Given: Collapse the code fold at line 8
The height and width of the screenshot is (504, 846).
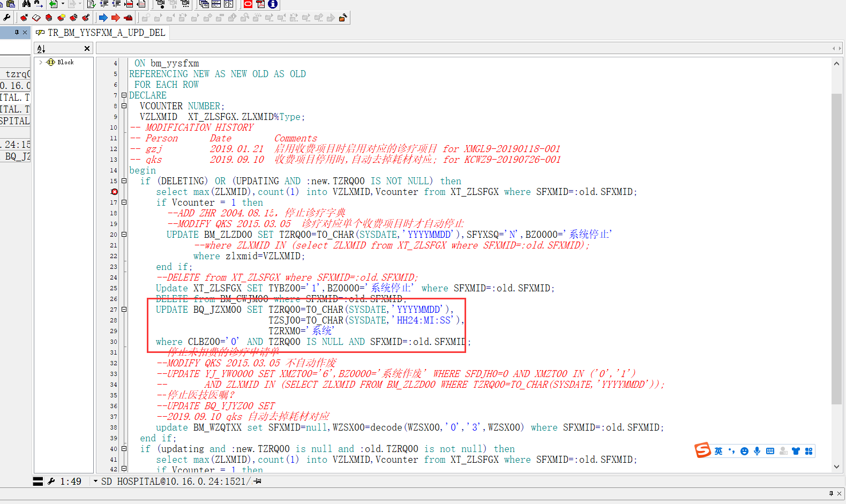Looking at the screenshot, I should [124, 106].
